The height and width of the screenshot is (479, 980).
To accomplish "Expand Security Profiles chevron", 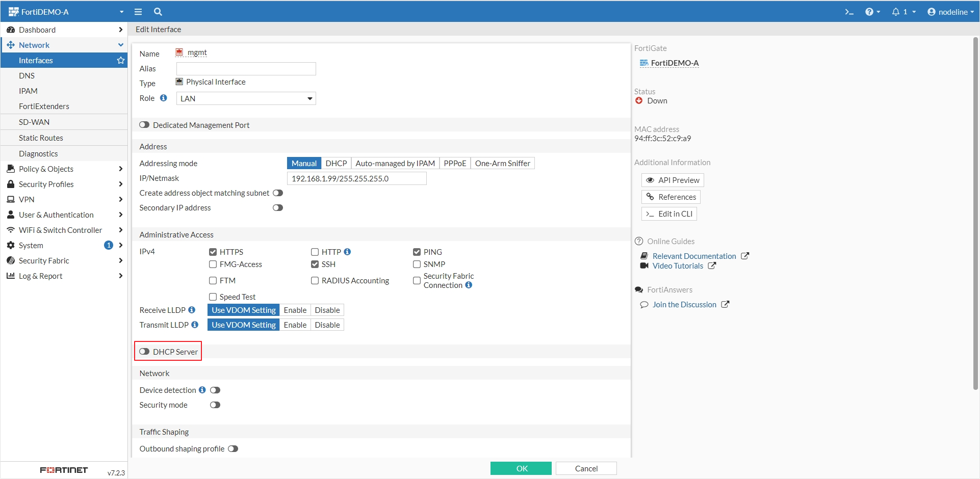I will coord(121,184).
